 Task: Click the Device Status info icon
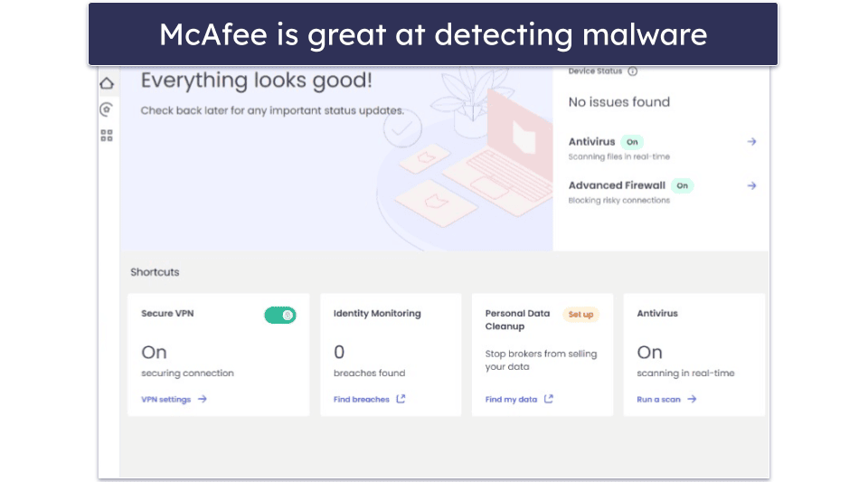[x=633, y=71]
